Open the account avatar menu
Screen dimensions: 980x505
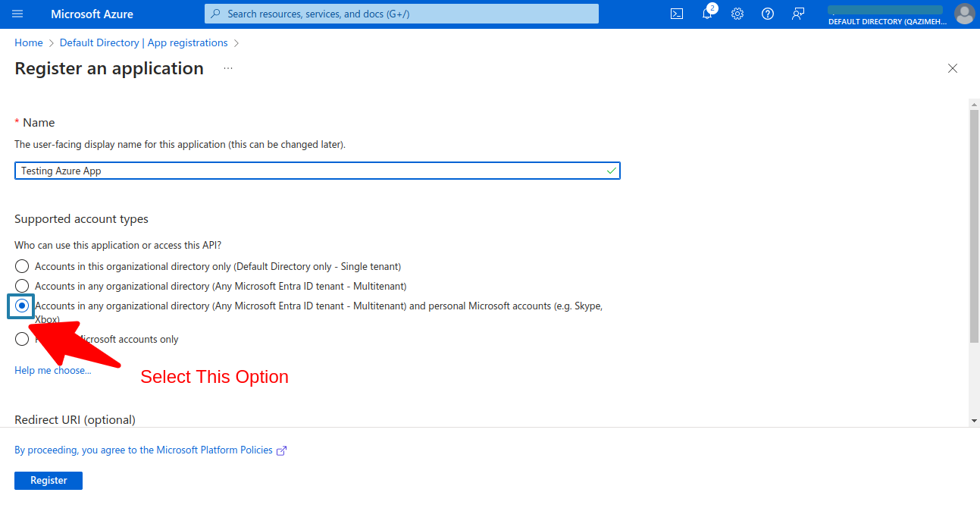coord(964,14)
